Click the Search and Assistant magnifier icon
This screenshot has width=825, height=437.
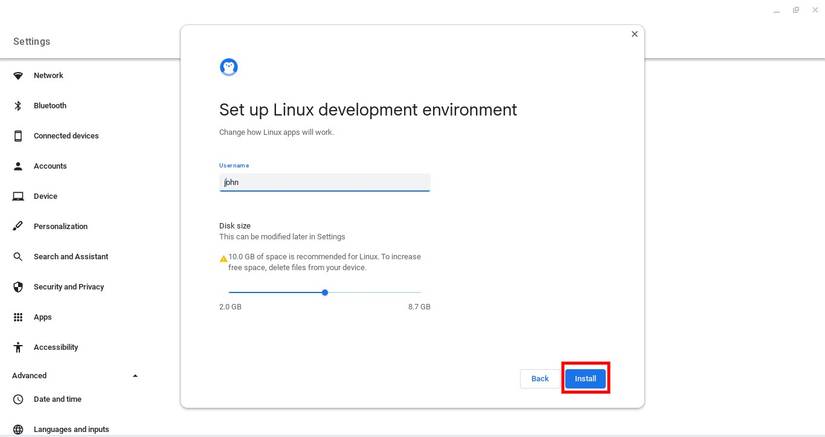point(18,257)
